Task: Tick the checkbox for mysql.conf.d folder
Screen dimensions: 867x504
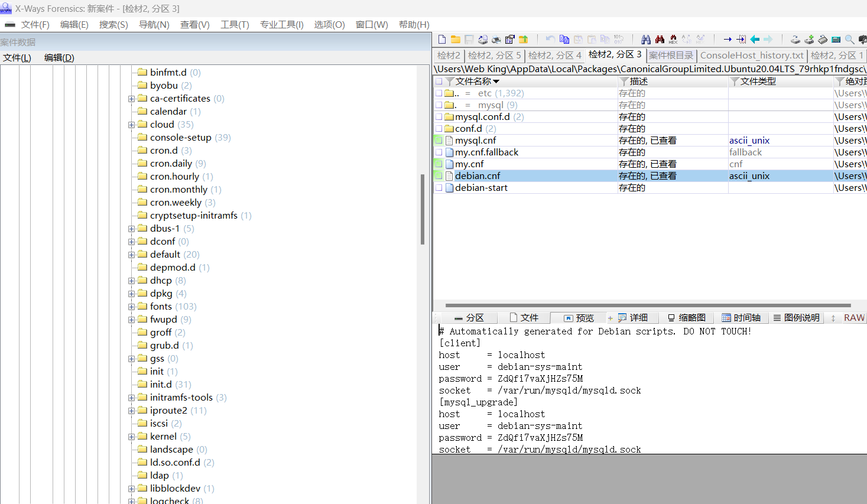Action: [439, 117]
